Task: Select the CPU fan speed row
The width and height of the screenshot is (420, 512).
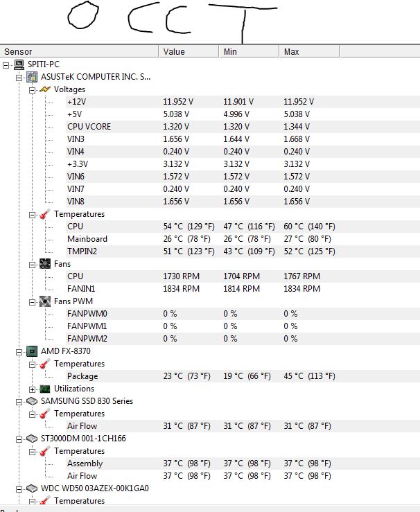Action: pos(243,276)
